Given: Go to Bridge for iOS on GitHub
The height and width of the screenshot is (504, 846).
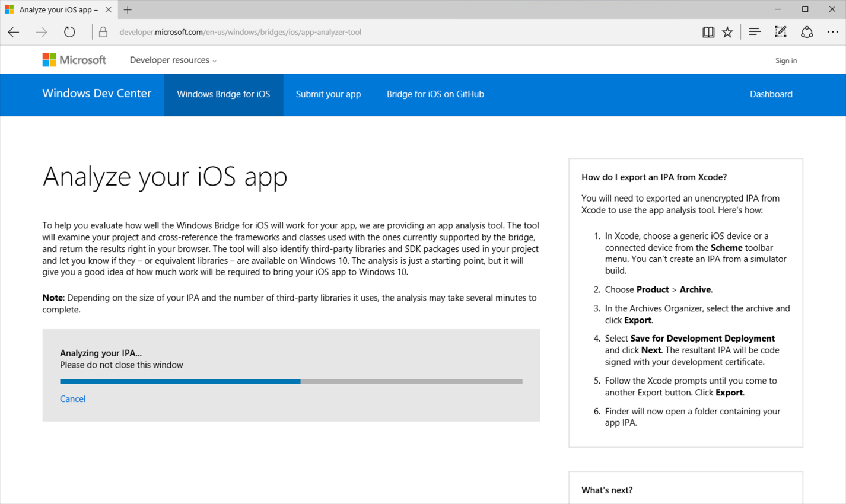Looking at the screenshot, I should point(435,94).
